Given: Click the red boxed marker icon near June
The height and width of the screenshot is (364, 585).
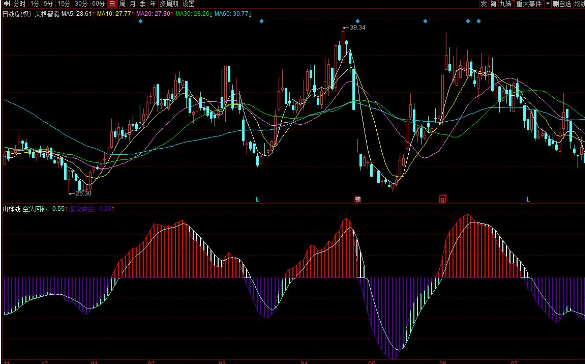Looking at the screenshot, I should coord(443,198).
